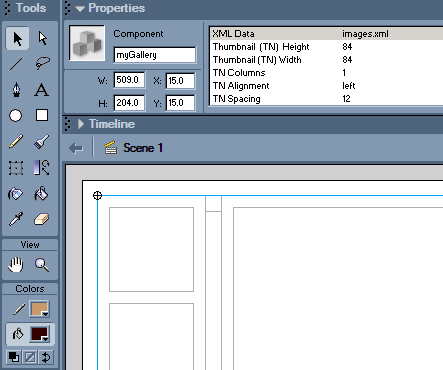
Task: Select the Pen tool
Action: (x=16, y=90)
